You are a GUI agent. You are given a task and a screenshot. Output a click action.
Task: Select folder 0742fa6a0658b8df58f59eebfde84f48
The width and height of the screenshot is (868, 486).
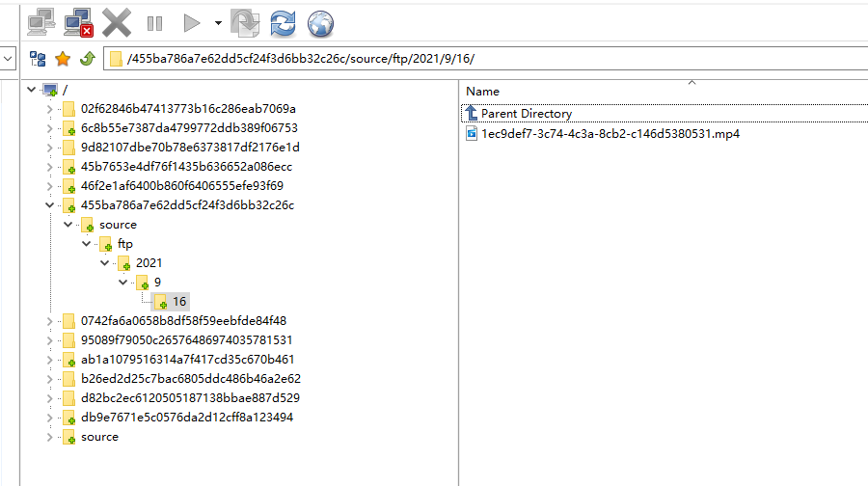[x=184, y=321]
